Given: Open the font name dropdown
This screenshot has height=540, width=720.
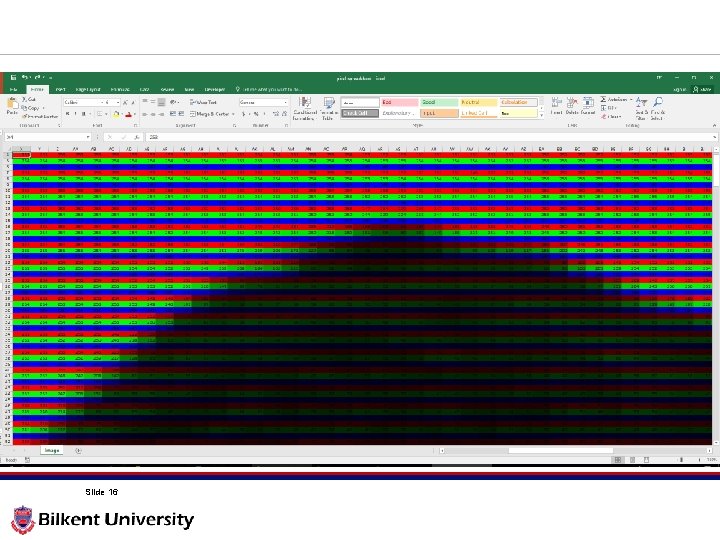Looking at the screenshot, I should coord(102,102).
